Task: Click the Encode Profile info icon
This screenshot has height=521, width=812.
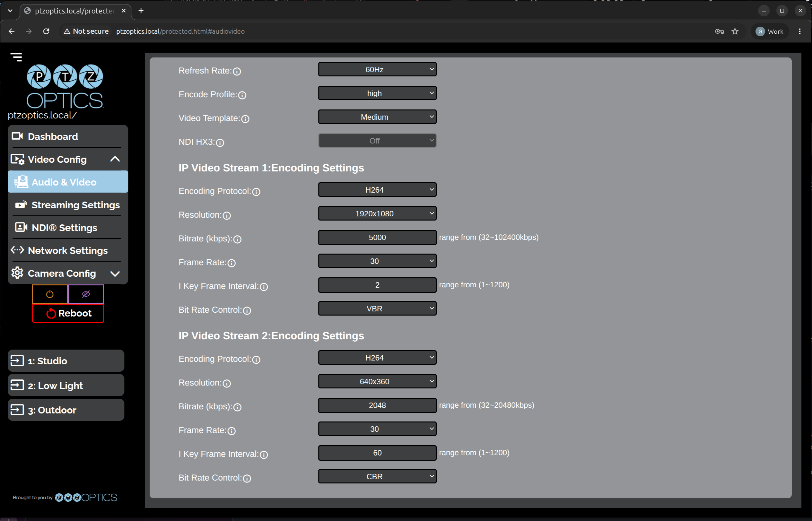Action: coord(242,95)
